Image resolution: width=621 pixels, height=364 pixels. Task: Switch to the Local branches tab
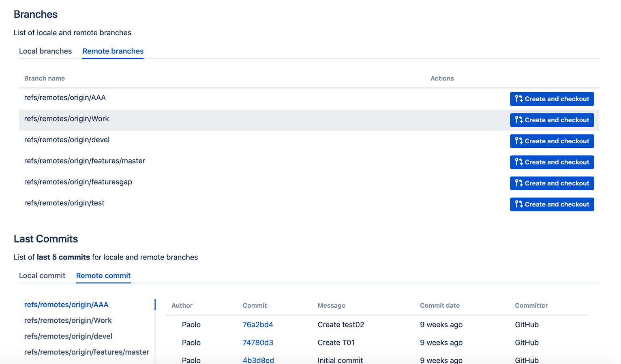point(45,51)
